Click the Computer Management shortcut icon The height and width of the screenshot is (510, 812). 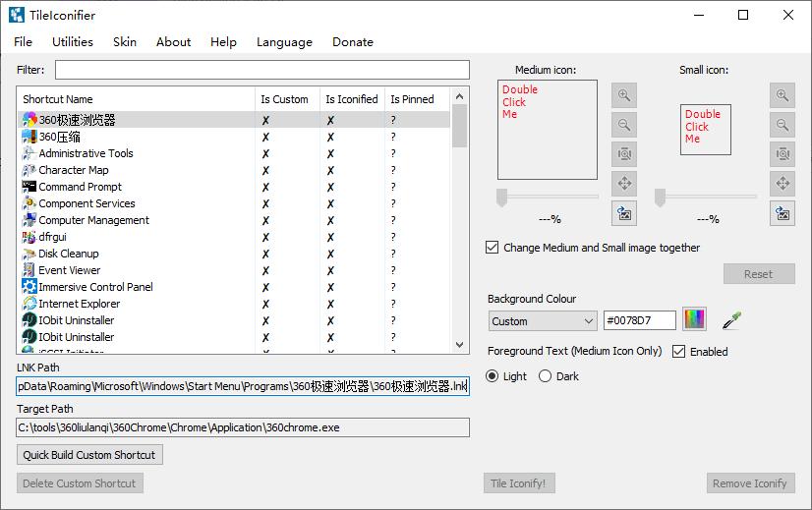pyautogui.click(x=29, y=220)
